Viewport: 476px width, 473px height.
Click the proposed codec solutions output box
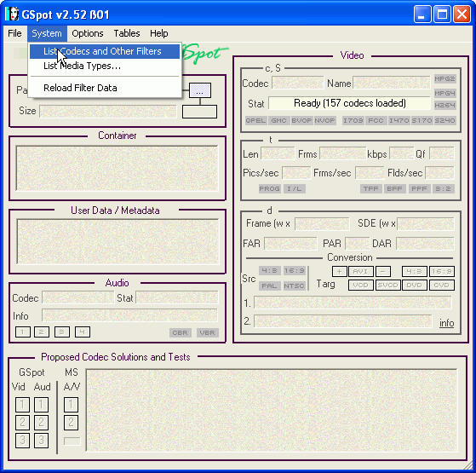[272, 410]
